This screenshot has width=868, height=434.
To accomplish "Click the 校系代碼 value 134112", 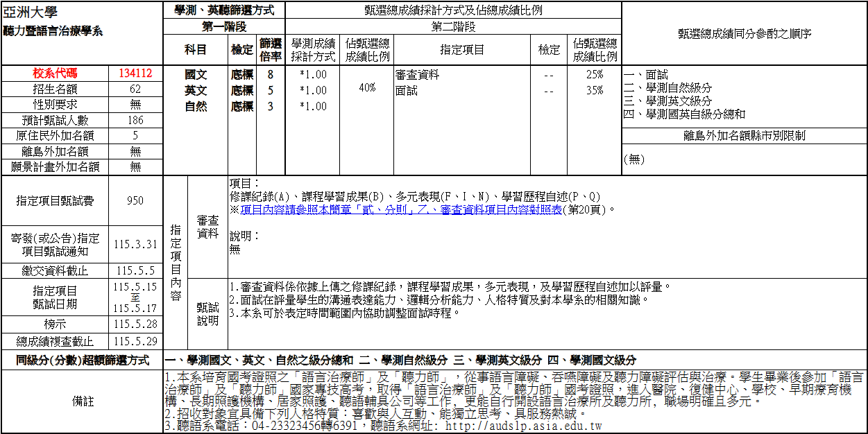I will pyautogui.click(x=136, y=73).
